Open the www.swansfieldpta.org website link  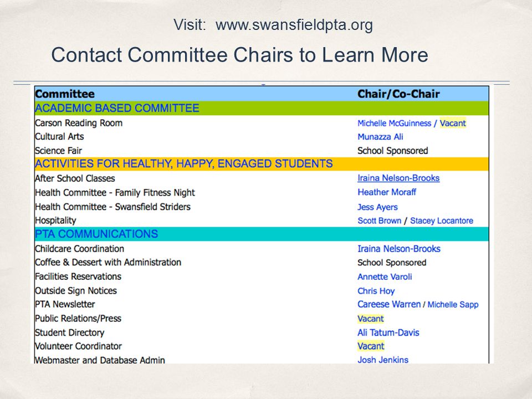294,25
